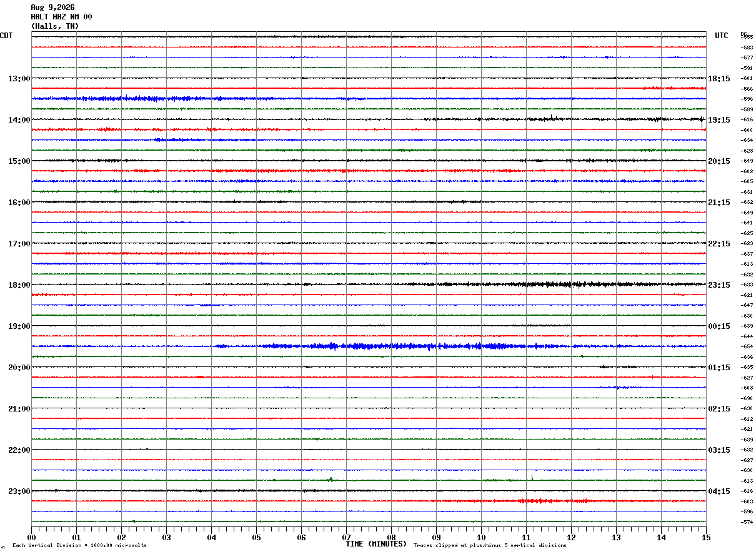
Task: Click the 11 minute axis marker
Action: pyautogui.click(x=526, y=537)
